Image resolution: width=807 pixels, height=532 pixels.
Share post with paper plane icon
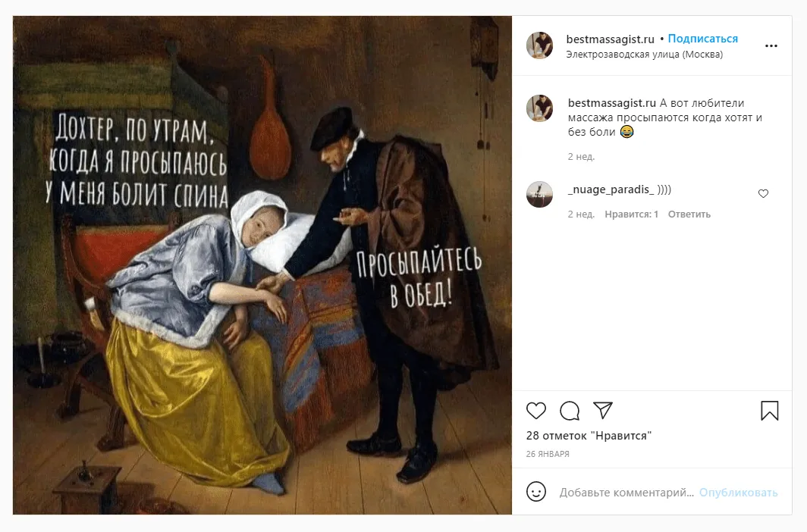(603, 410)
